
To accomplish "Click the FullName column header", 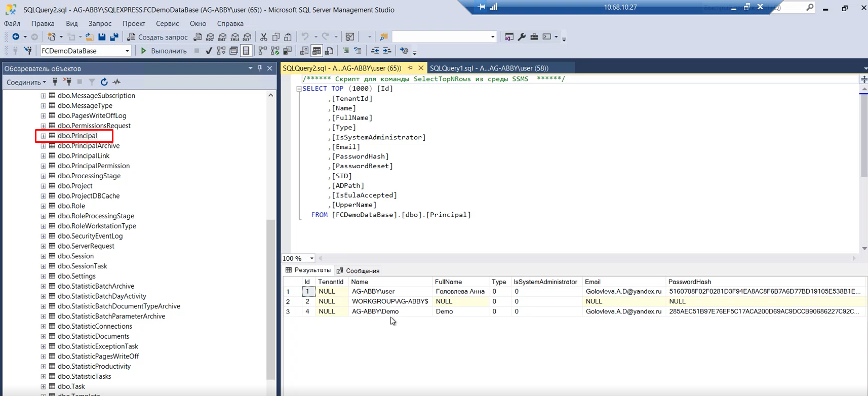I will [460, 282].
